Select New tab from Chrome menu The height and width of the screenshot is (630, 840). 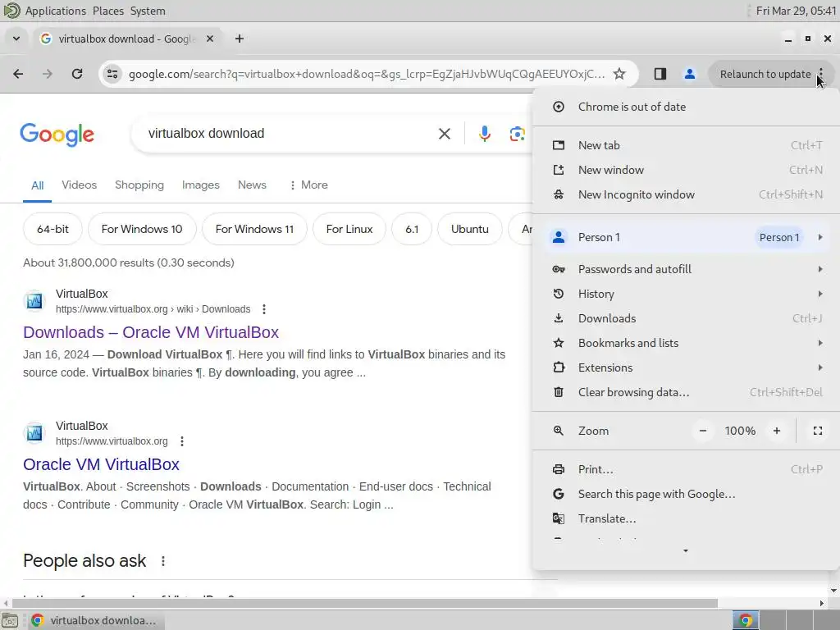(x=686, y=145)
